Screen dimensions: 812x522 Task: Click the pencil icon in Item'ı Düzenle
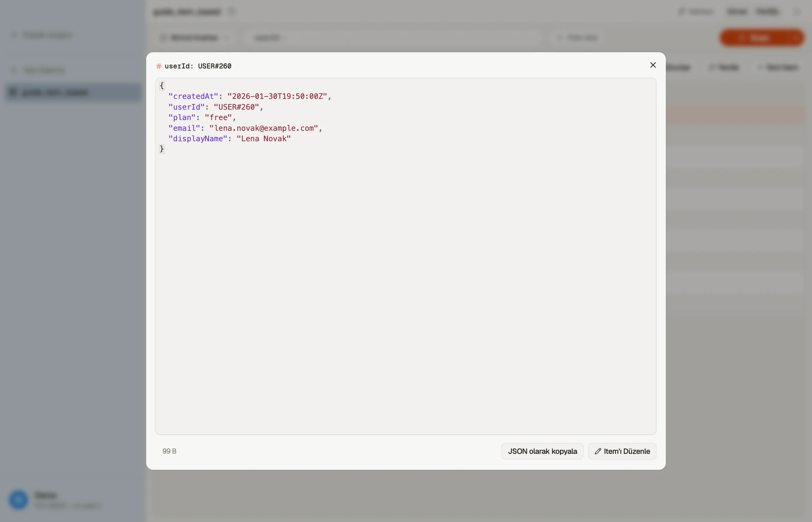(x=598, y=451)
